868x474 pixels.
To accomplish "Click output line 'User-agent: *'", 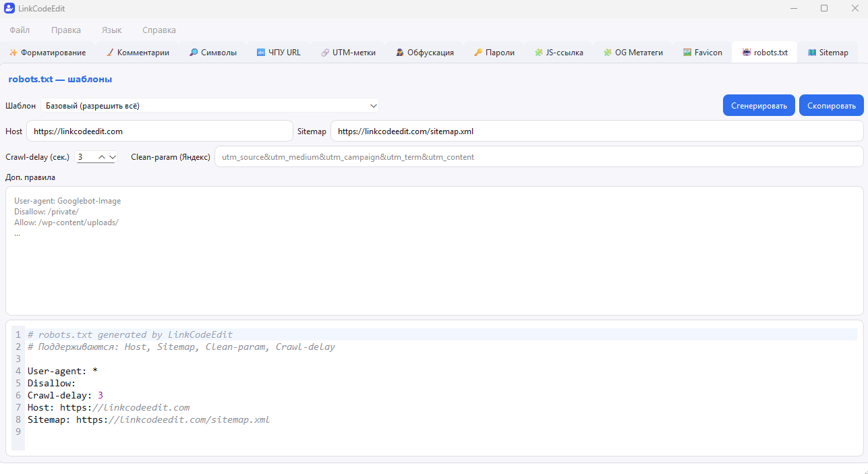I will pyautogui.click(x=63, y=371).
